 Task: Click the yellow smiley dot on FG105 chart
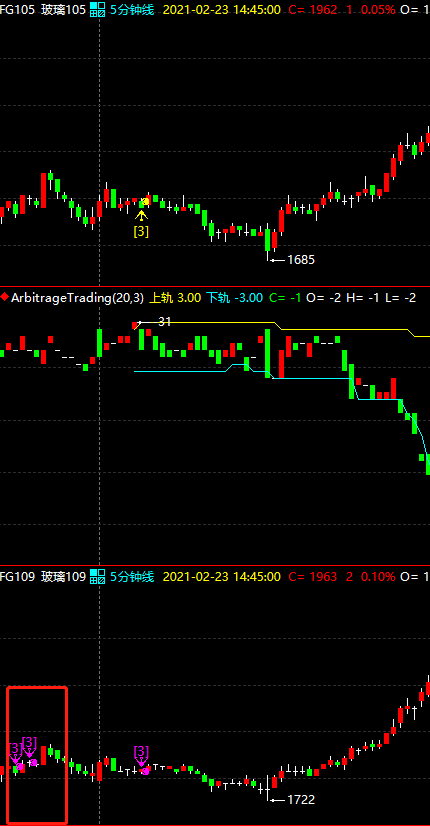tap(146, 201)
